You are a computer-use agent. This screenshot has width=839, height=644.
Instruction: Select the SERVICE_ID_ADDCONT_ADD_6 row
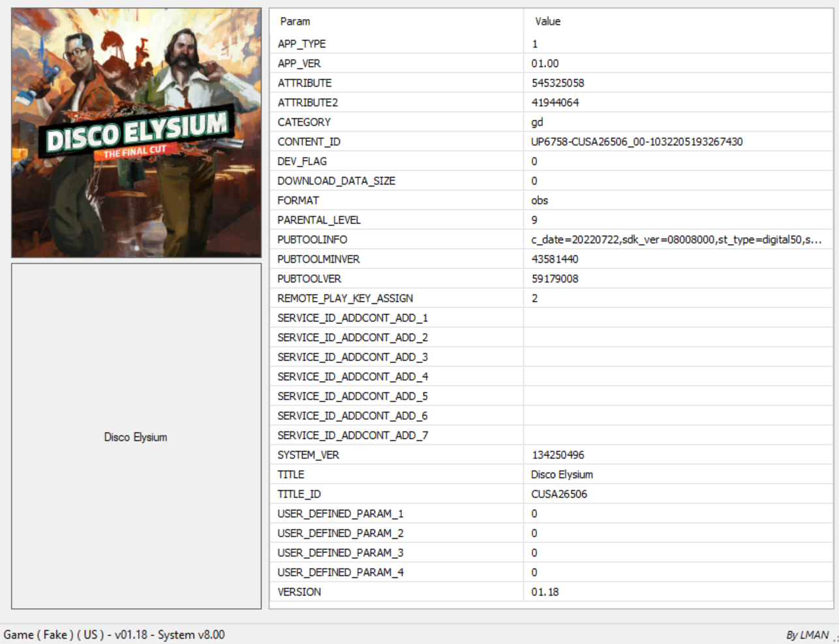[552, 416]
